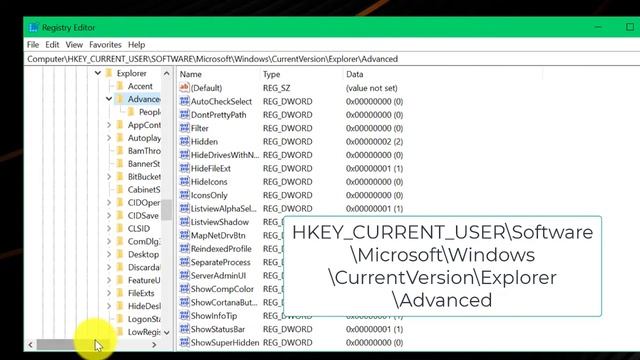Click the MapNetDrvBtn DWORD icon
This screenshot has height=360, width=640.
click(184, 235)
